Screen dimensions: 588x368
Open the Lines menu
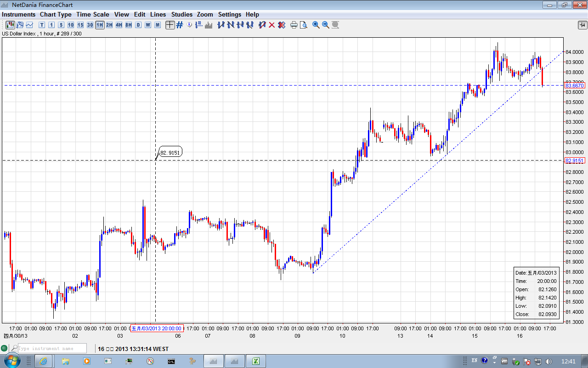158,14
